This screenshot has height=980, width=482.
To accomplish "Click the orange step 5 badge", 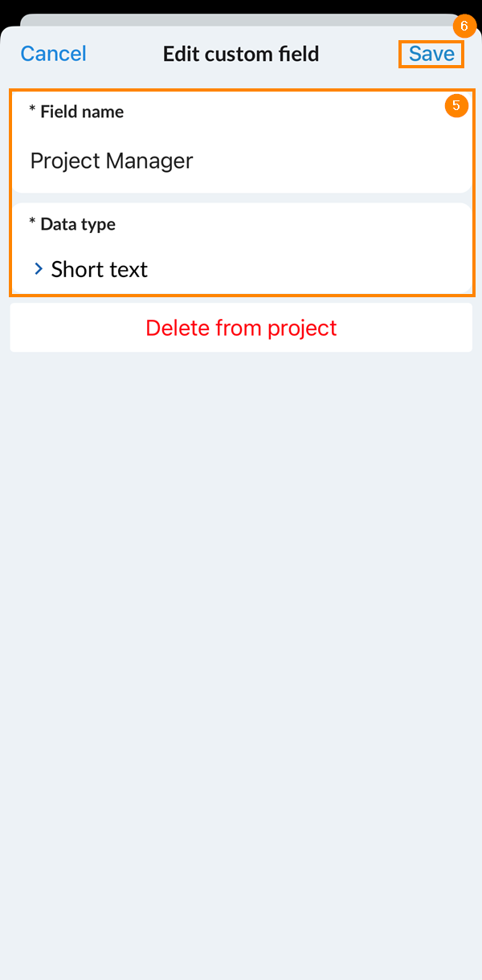I will [x=456, y=106].
